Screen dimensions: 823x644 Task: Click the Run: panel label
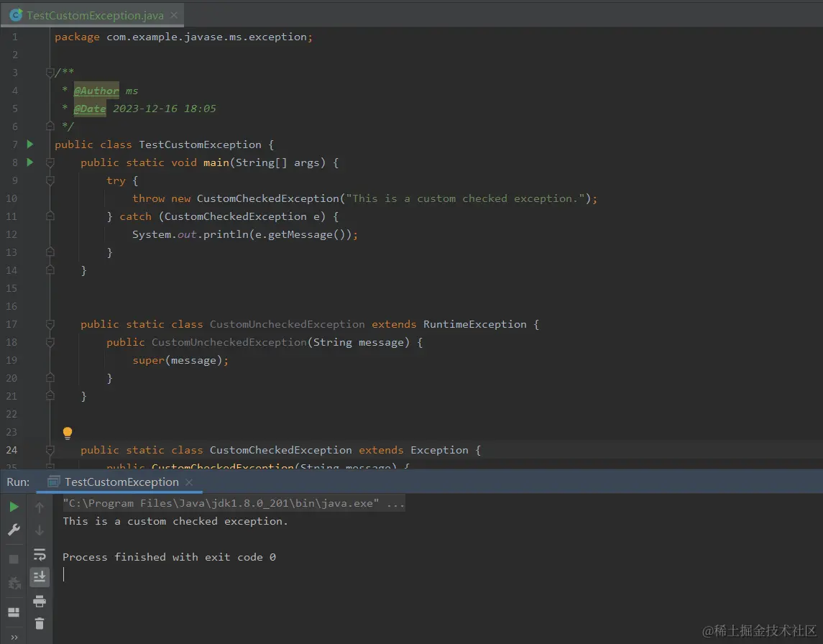pos(18,482)
